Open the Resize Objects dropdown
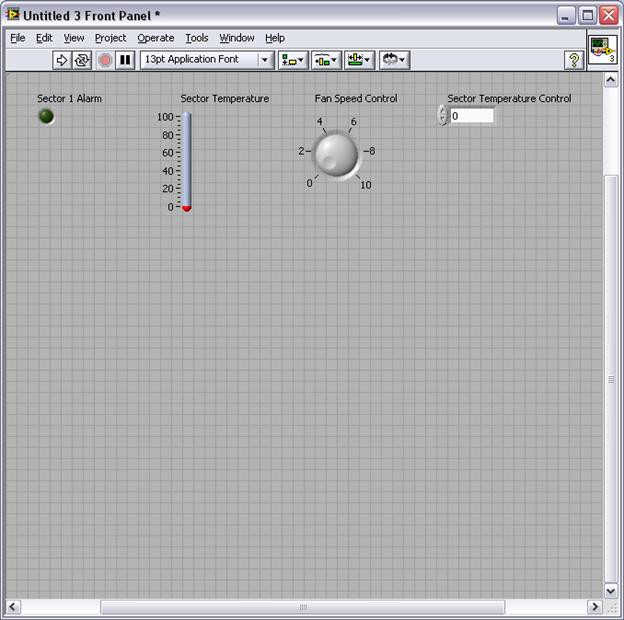The width and height of the screenshot is (624, 620). [359, 60]
